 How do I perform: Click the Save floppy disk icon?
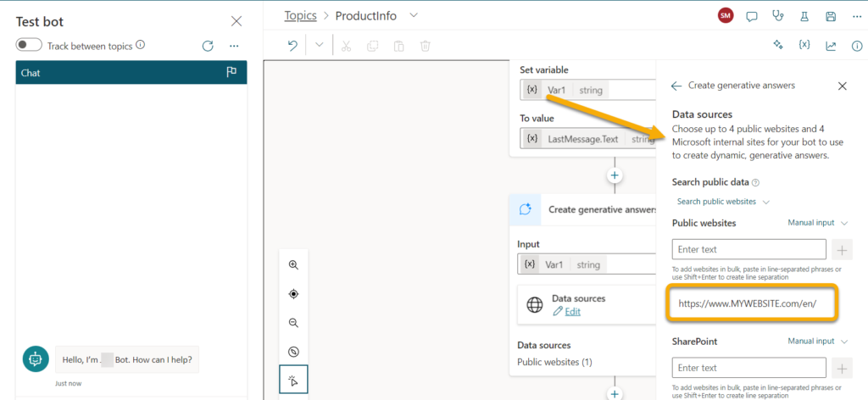(831, 16)
